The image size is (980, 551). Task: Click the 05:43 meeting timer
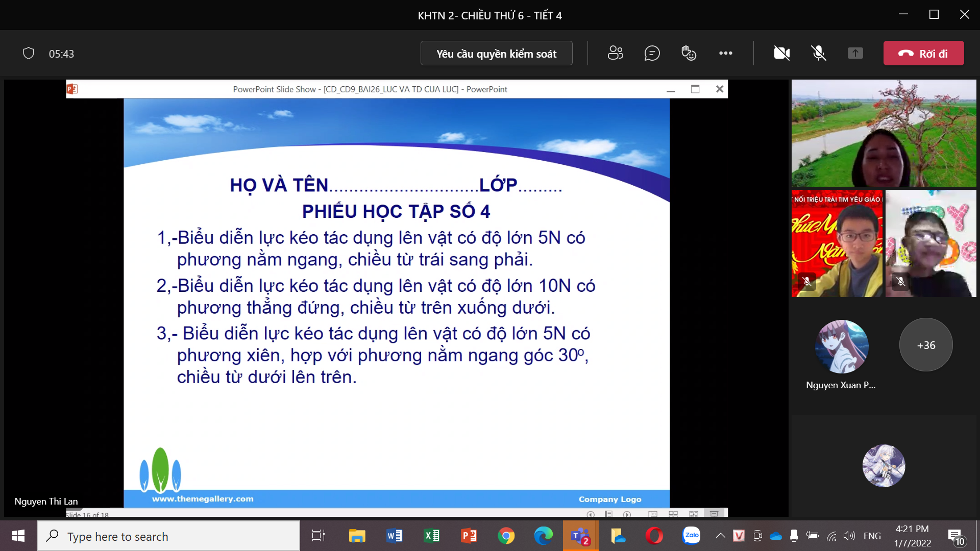(x=61, y=54)
